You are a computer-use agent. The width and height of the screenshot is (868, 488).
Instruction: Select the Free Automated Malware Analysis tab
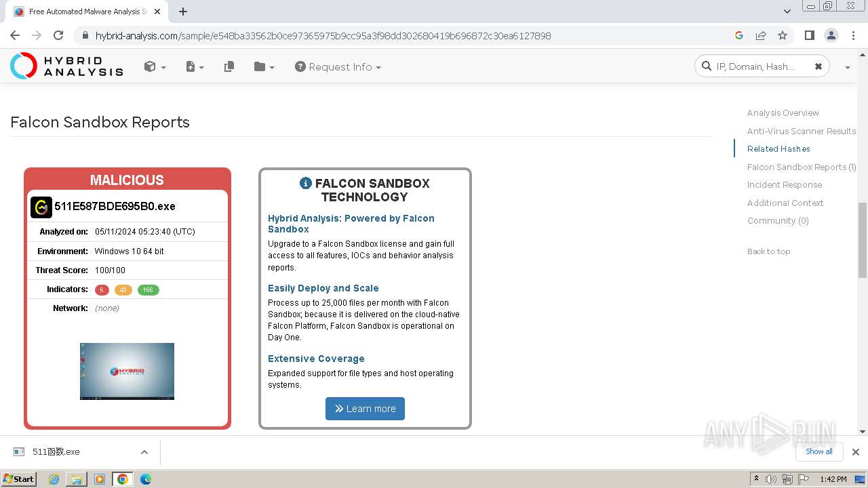click(x=87, y=12)
